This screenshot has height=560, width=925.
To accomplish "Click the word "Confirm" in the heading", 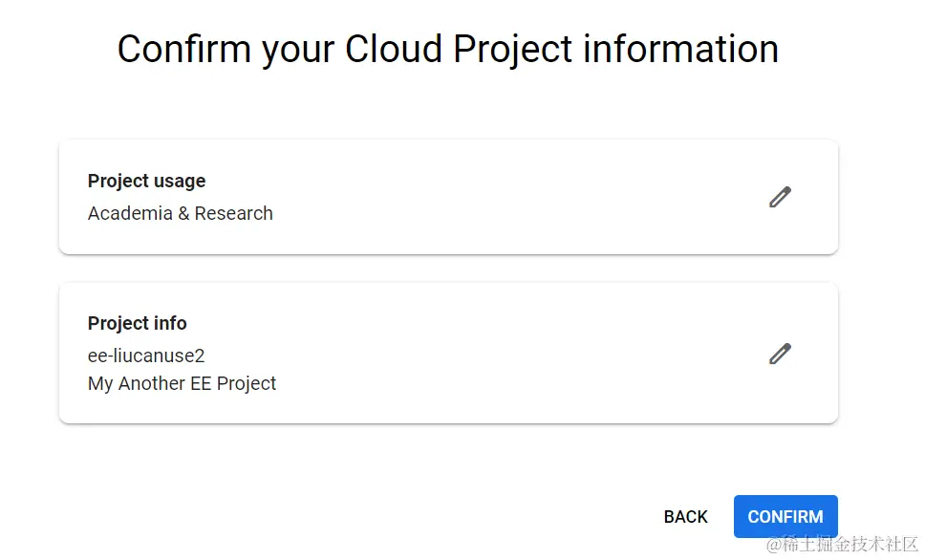I will click(185, 50).
